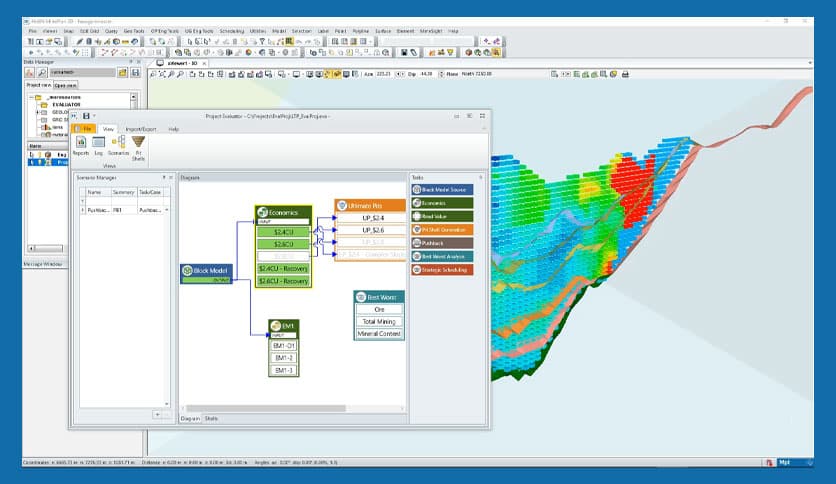Open the Import/Export ribbon tab

[140, 129]
